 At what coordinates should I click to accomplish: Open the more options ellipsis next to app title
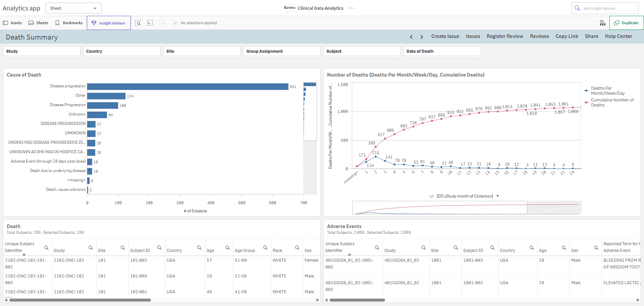[x=352, y=8]
